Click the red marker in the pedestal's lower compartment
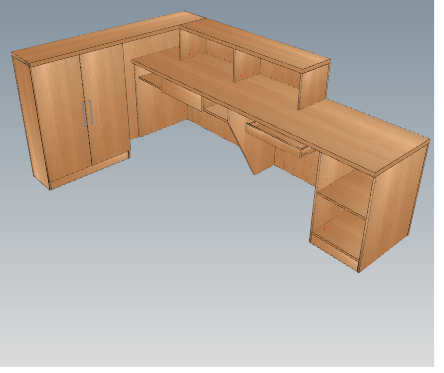The image size is (444, 373). pos(324,229)
